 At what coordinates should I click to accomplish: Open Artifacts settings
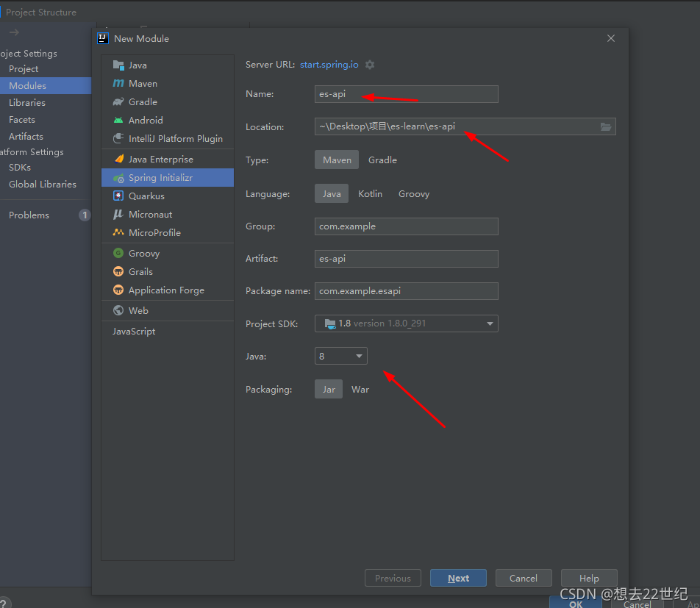click(x=26, y=137)
